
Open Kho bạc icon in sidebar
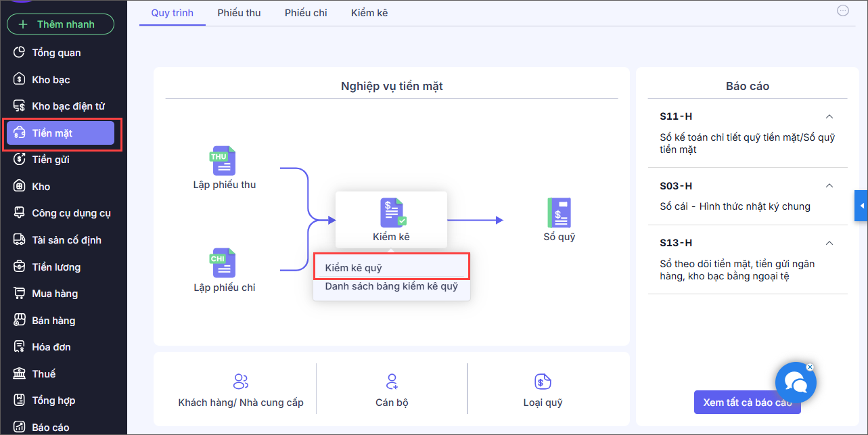coord(20,79)
